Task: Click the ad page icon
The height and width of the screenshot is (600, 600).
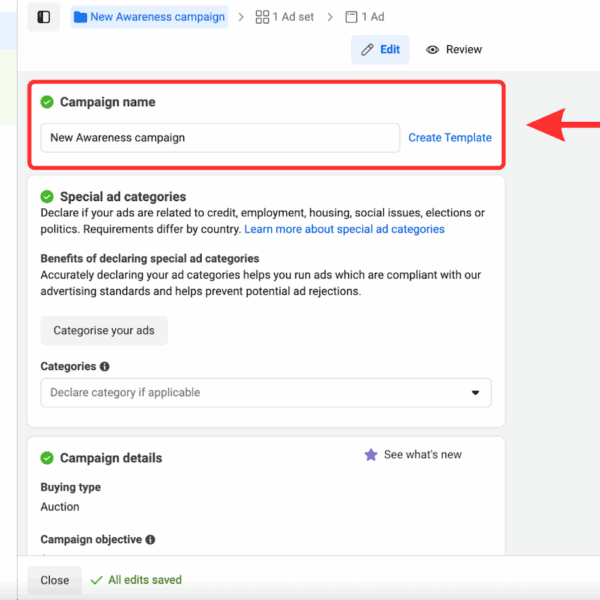Action: click(351, 17)
